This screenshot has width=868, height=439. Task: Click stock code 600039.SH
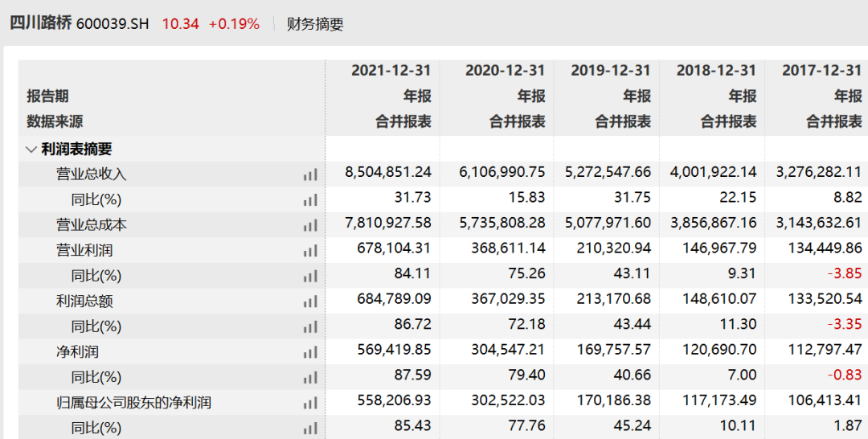[113, 24]
